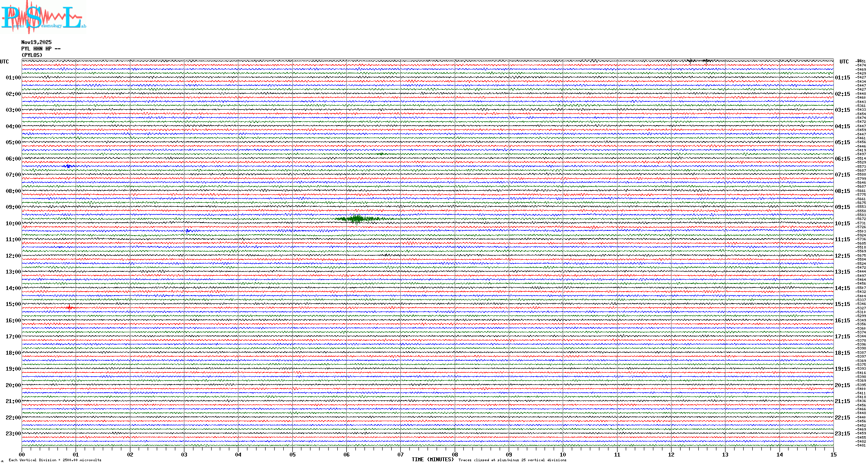The height and width of the screenshot is (466, 868).
Task: Select the 23:00 hour label on left
Action: [13, 434]
